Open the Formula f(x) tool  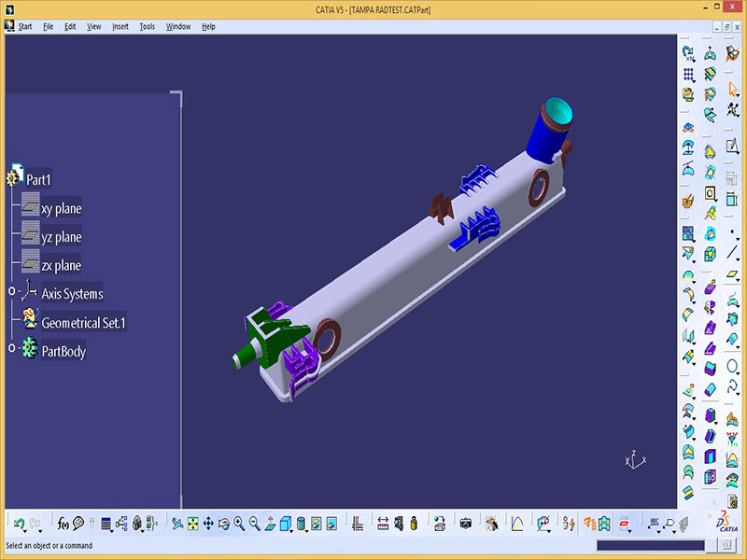click(x=63, y=524)
